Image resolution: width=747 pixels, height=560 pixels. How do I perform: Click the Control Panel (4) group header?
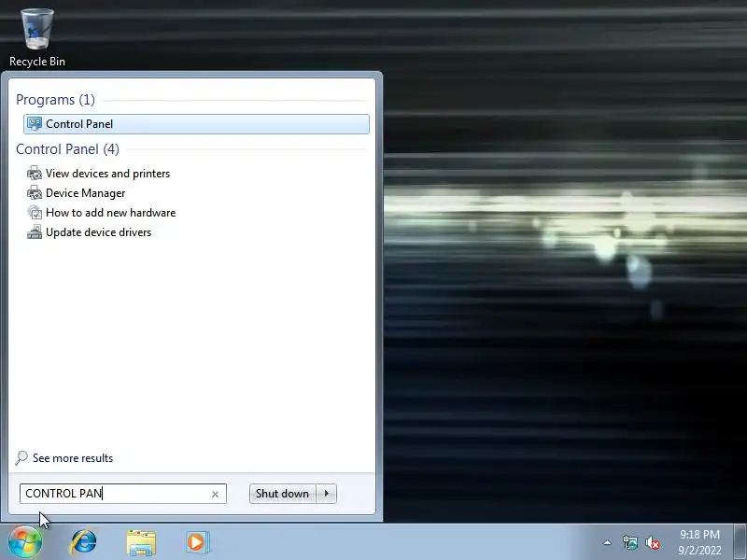(67, 149)
